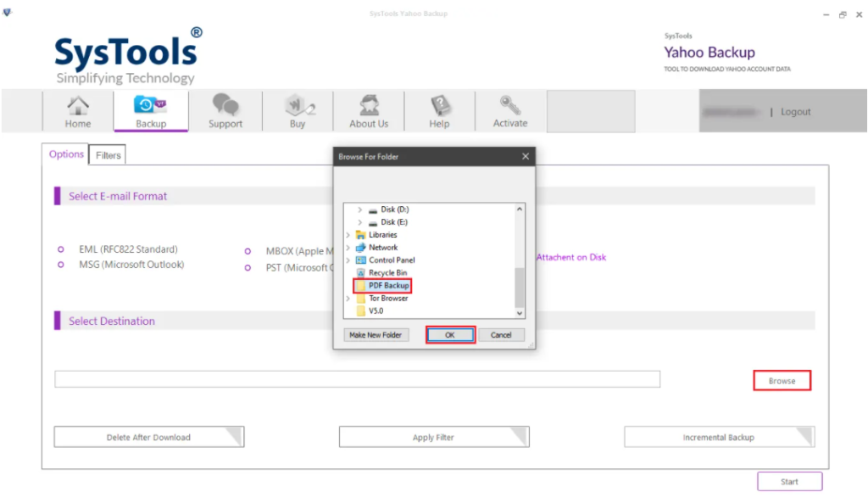Screen dimensions: 868x503
Task: Expand the Disk (E:) tree node
Action: [359, 223]
